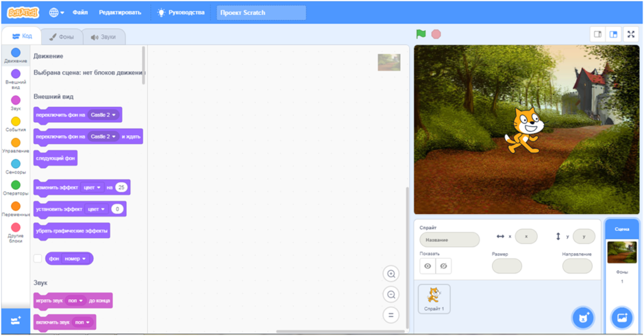Click the следующий фон block
Viewport: 644px width, 336px height.
click(55, 158)
